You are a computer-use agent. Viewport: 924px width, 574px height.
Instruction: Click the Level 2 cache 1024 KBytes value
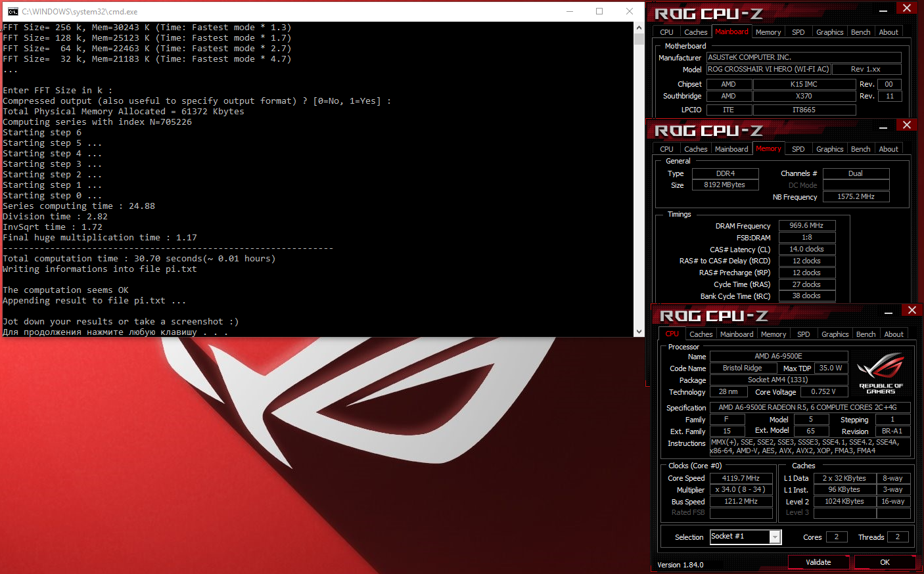click(844, 501)
